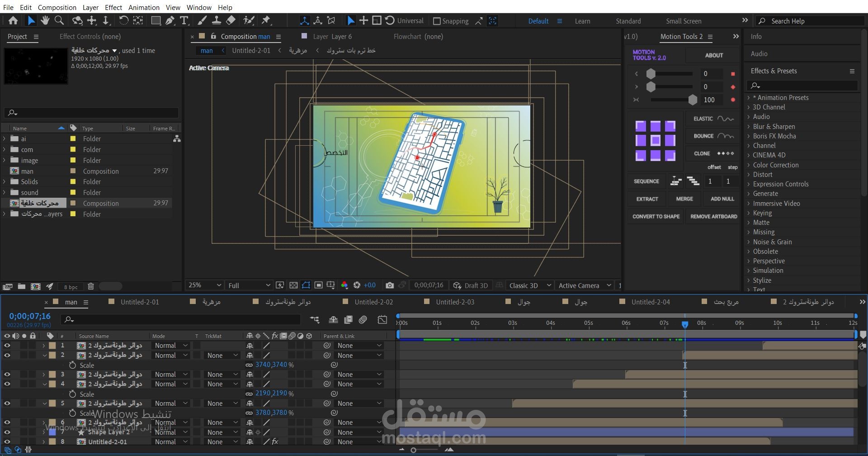Hide layer 3 with its eye icon
This screenshot has height=456, width=868.
(x=7, y=375)
